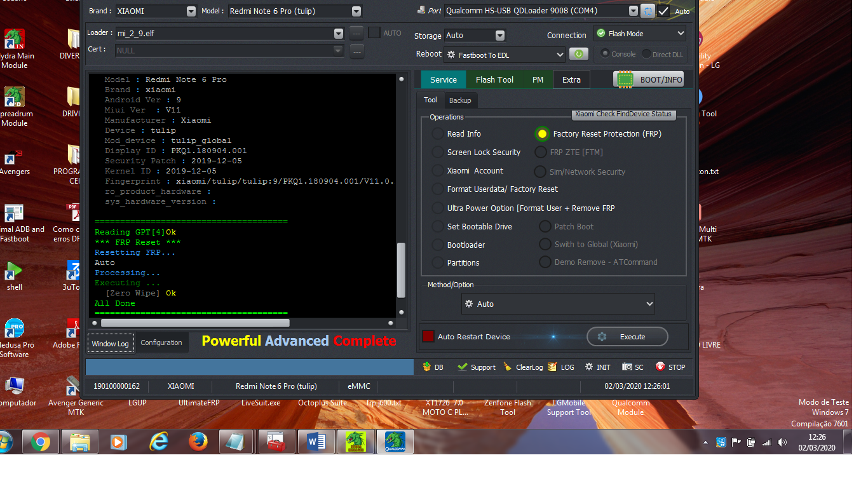
Task: Switch to the PM tab
Action: point(538,79)
